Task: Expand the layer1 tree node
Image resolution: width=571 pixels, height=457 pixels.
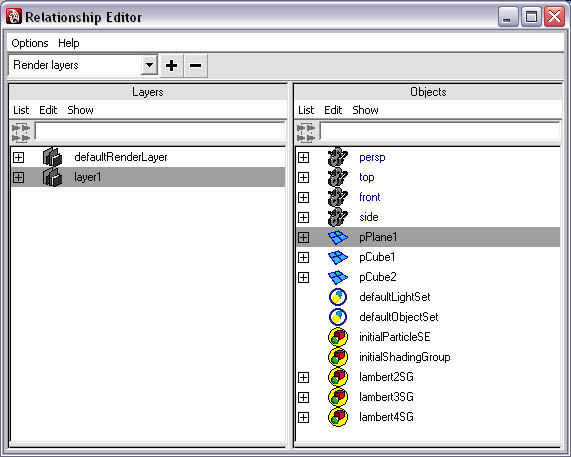Action: [x=18, y=177]
